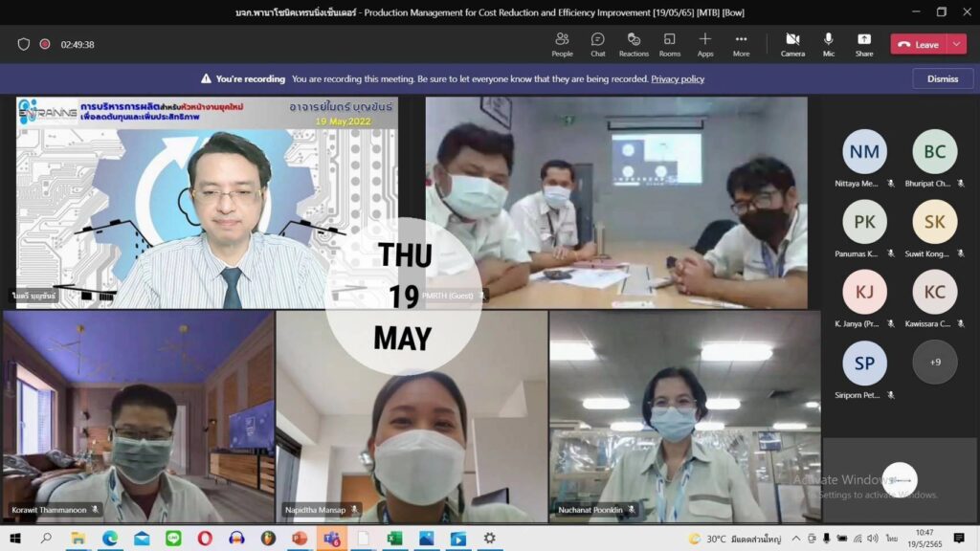980x551 pixels.
Task: Open the headphones app in the taskbar
Action: pyautogui.click(x=236, y=538)
